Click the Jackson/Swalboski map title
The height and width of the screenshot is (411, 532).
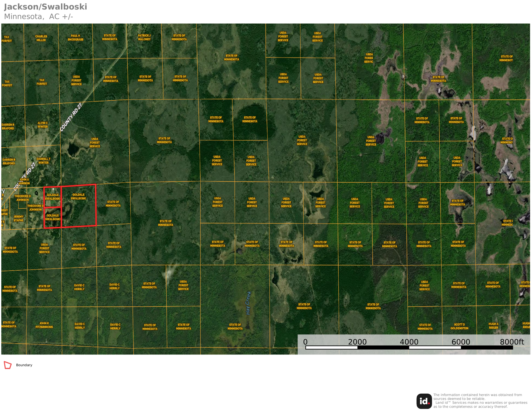46,7
